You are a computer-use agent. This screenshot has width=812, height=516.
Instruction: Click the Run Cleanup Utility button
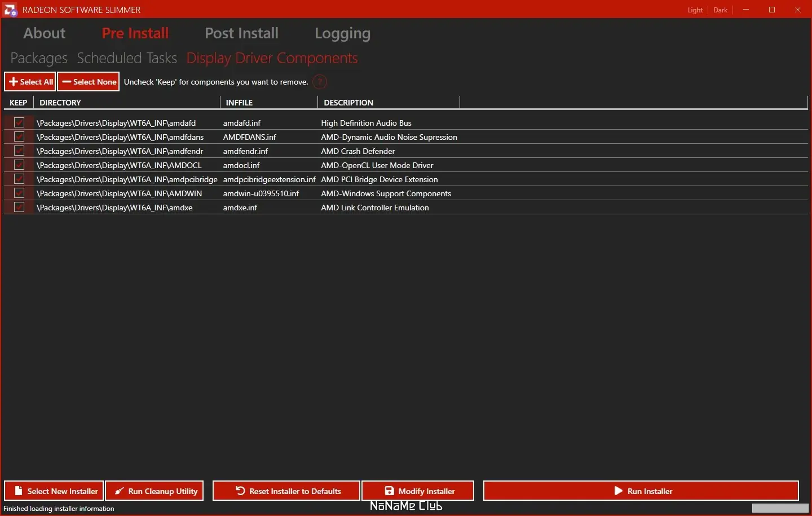pos(155,491)
